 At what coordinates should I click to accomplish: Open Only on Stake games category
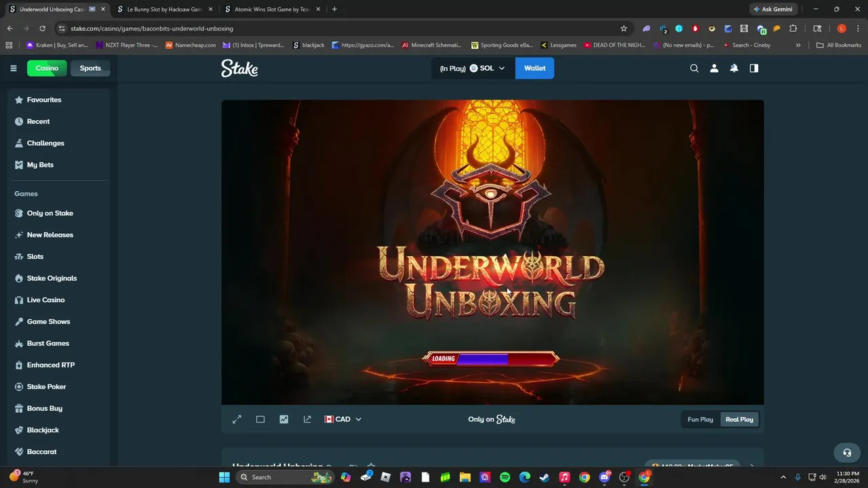pos(59,213)
